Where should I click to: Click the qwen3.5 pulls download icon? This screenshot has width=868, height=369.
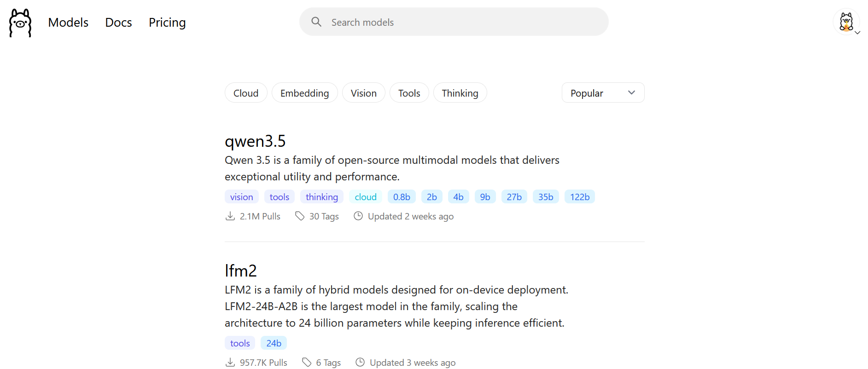(230, 216)
